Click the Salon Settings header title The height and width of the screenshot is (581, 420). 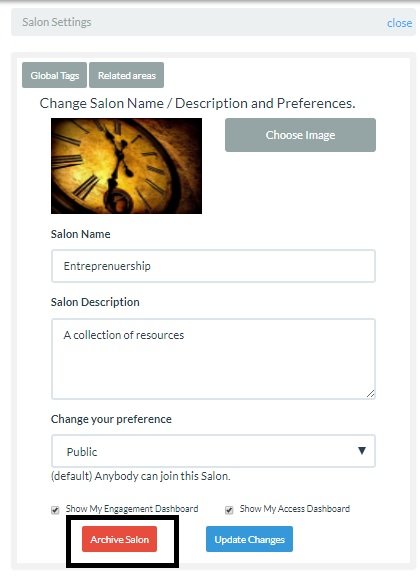tap(57, 22)
